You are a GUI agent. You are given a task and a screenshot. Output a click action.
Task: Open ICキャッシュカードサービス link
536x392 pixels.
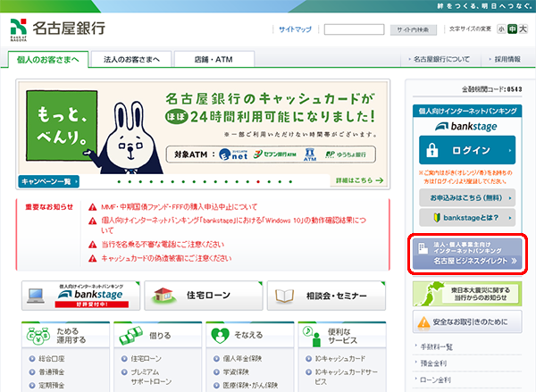(347, 377)
